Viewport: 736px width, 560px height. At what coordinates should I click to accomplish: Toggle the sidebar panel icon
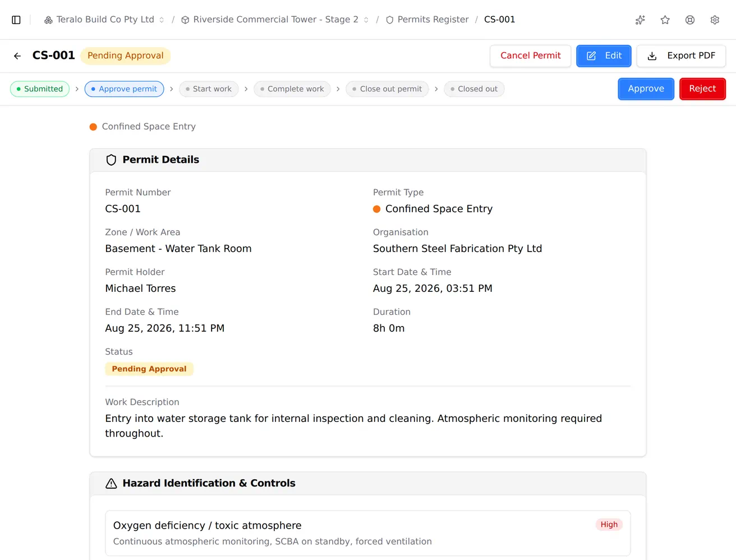tap(16, 20)
